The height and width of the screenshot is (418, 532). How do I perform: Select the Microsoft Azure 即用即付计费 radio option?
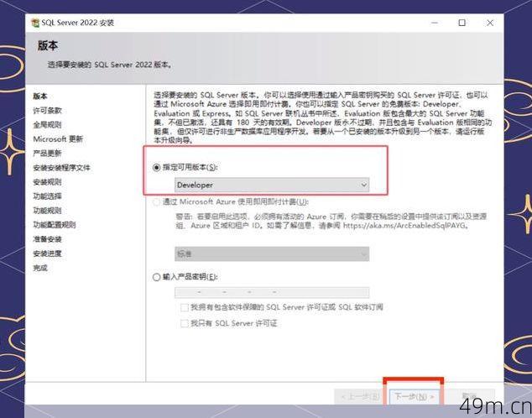[156, 202]
